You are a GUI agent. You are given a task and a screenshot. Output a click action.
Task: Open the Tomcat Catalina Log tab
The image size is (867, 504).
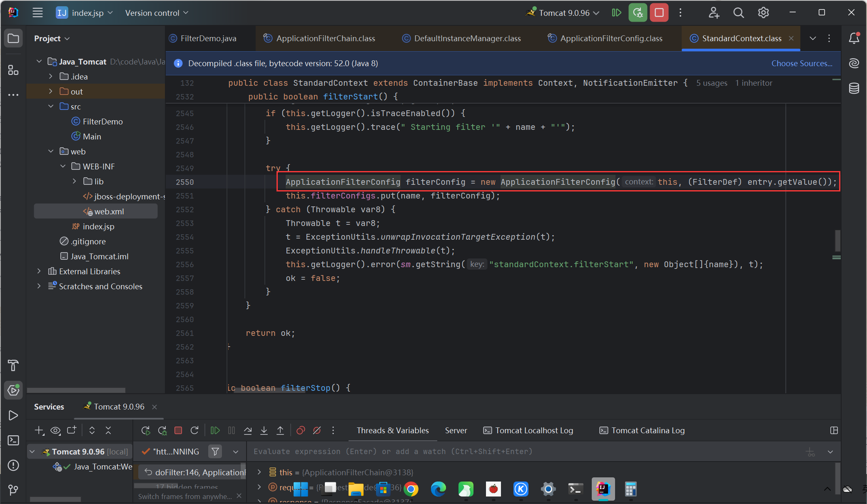642,430
